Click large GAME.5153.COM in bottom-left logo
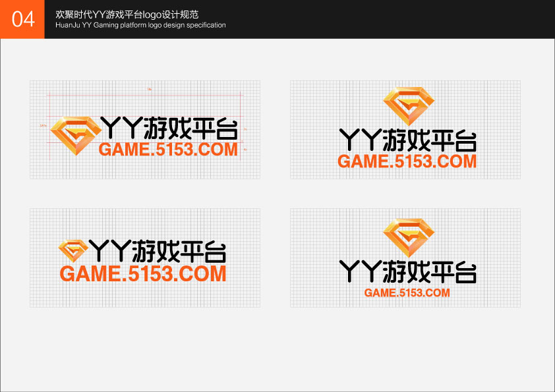Screen dimensions: 555x392 point(143,274)
